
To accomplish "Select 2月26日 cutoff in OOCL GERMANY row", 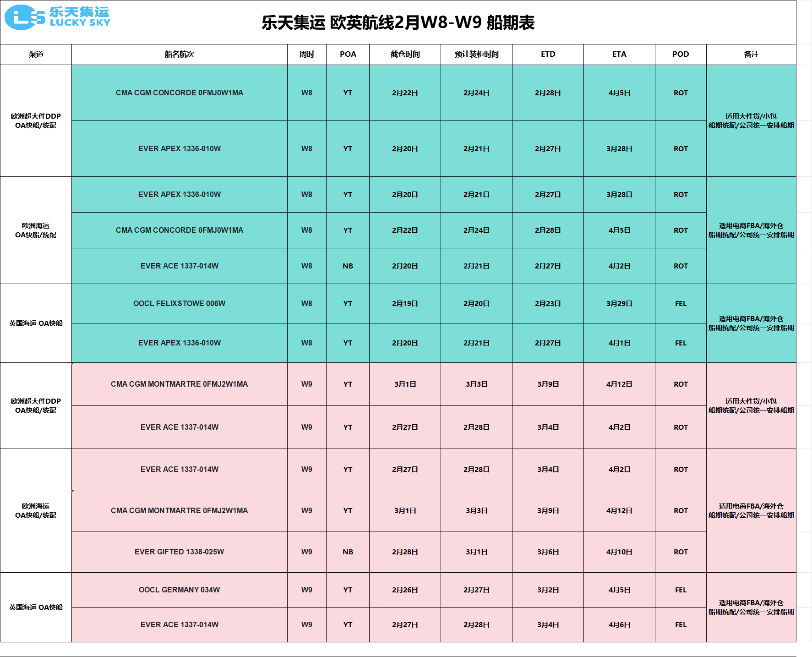I will (x=405, y=590).
